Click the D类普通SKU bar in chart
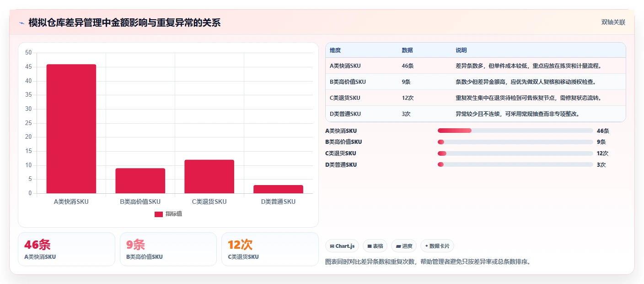Image resolution: width=644 pixels, height=284 pixels. point(278,189)
